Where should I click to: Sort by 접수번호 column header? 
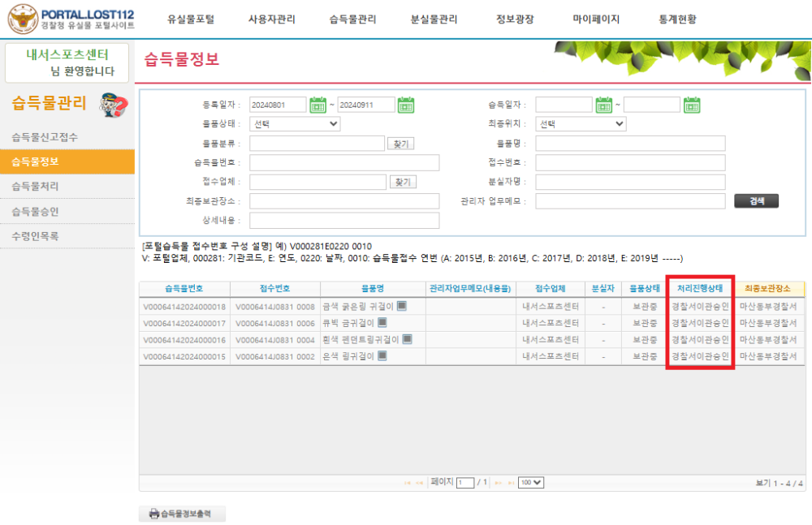click(275, 289)
